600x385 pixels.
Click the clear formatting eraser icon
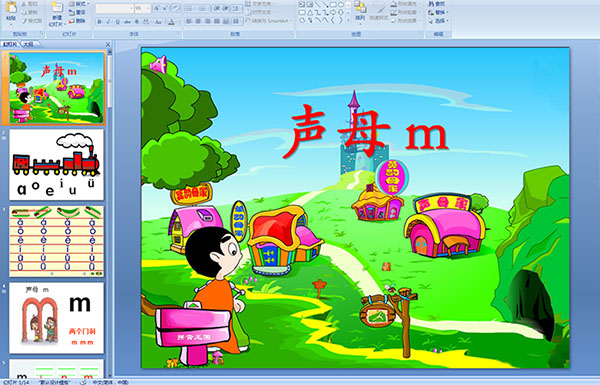(176, 8)
